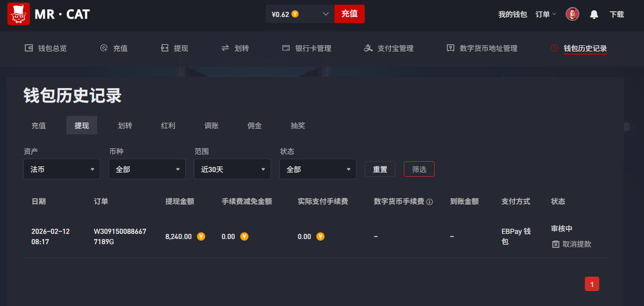Click the MR·CAT logo icon
Viewport: 644px width, 306px height.
click(x=19, y=14)
